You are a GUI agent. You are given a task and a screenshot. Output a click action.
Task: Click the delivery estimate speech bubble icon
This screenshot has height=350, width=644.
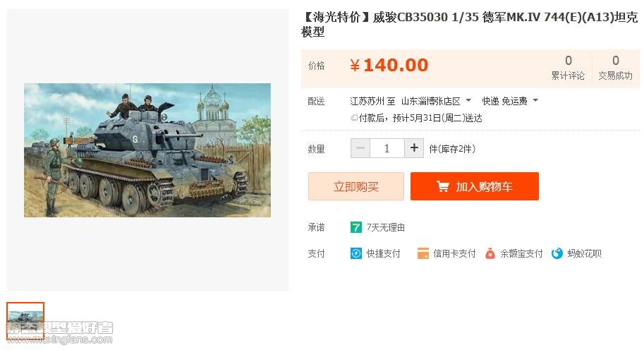click(353, 118)
